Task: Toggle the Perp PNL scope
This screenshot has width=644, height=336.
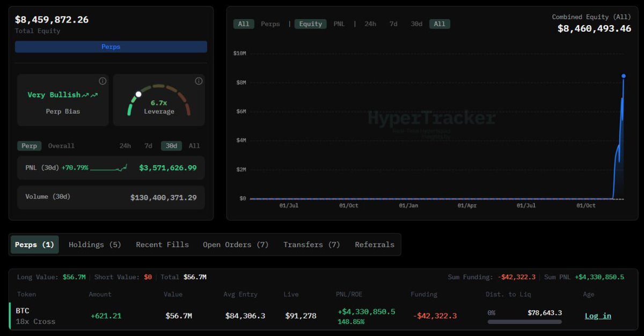Action: click(29, 146)
